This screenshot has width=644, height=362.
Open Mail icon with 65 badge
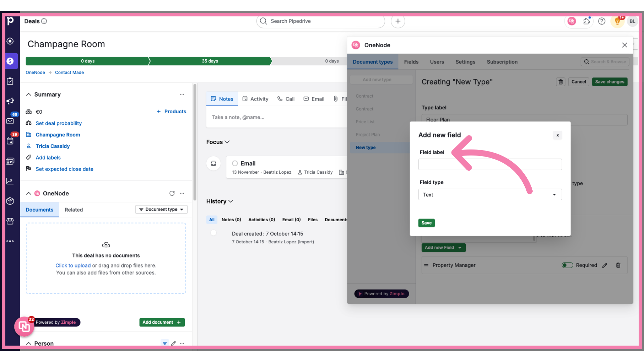click(10, 121)
